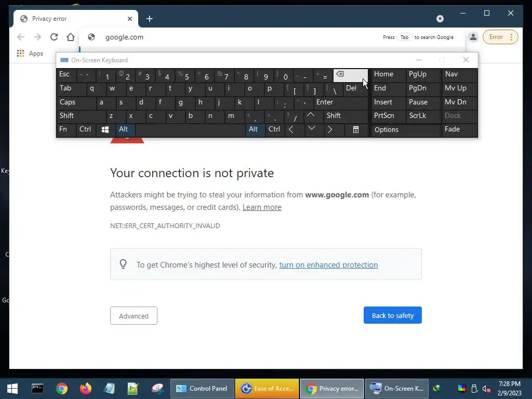Expand the Advanced details button
532x399 pixels.
[134, 316]
